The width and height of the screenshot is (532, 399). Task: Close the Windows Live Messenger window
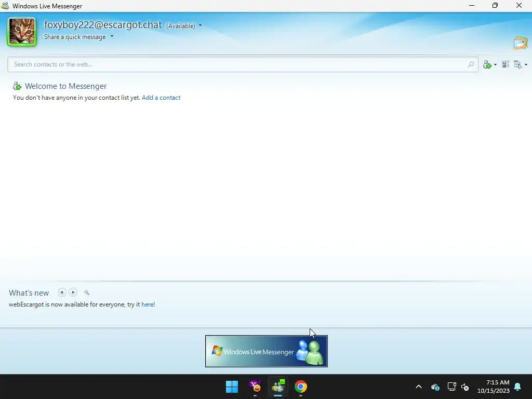pyautogui.click(x=519, y=5)
